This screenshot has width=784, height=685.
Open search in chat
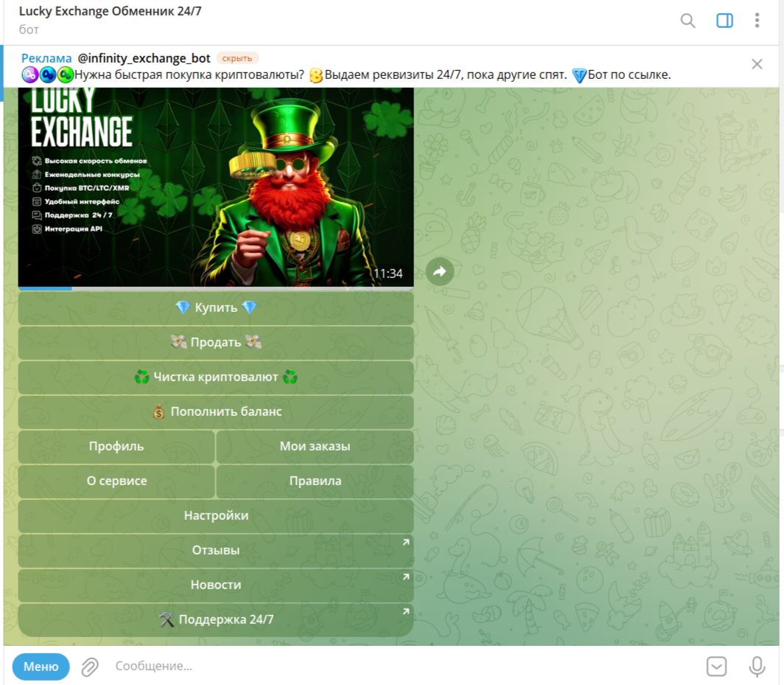[x=687, y=21]
